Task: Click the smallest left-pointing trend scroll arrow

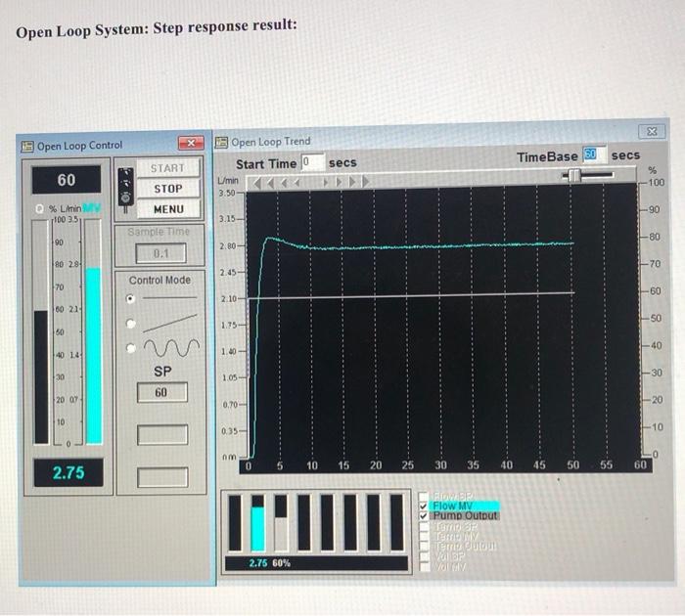Action: click(x=297, y=183)
